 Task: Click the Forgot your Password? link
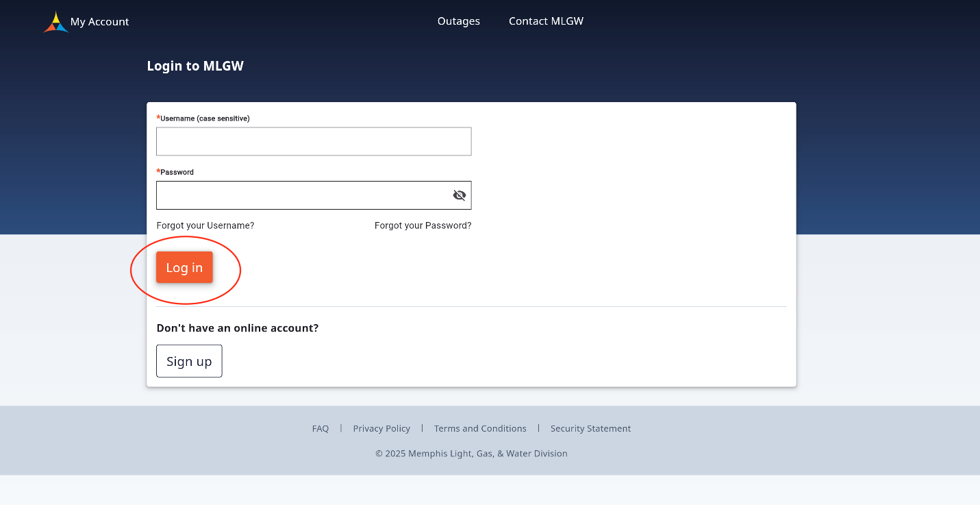(x=423, y=225)
